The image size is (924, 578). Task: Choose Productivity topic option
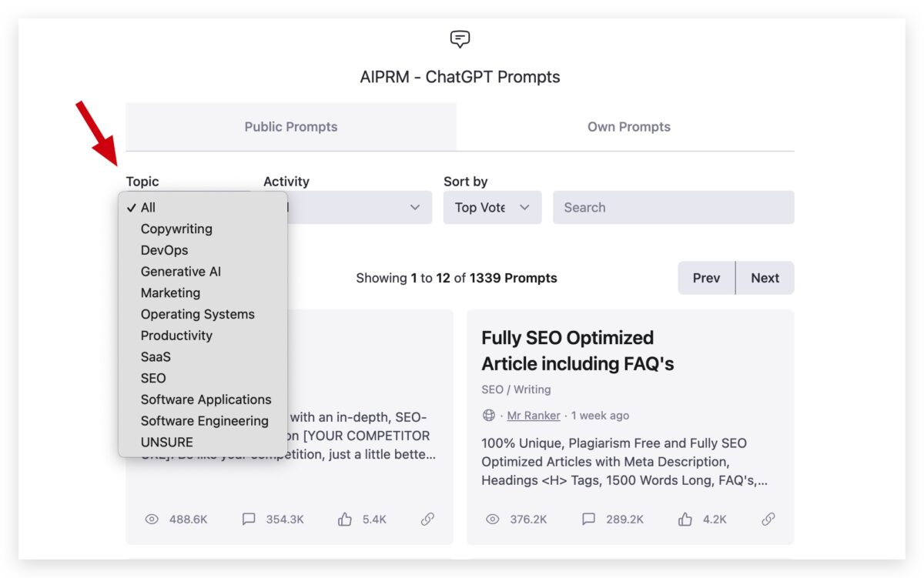click(203, 336)
